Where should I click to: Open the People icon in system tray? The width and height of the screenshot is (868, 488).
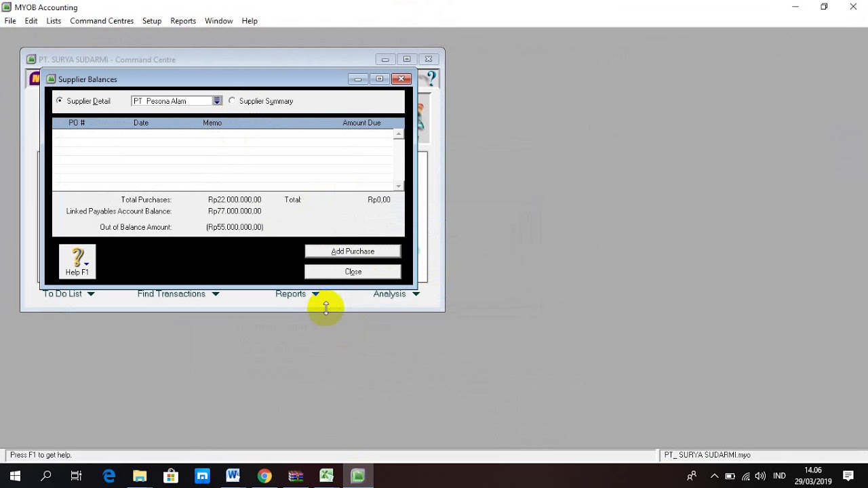click(692, 476)
